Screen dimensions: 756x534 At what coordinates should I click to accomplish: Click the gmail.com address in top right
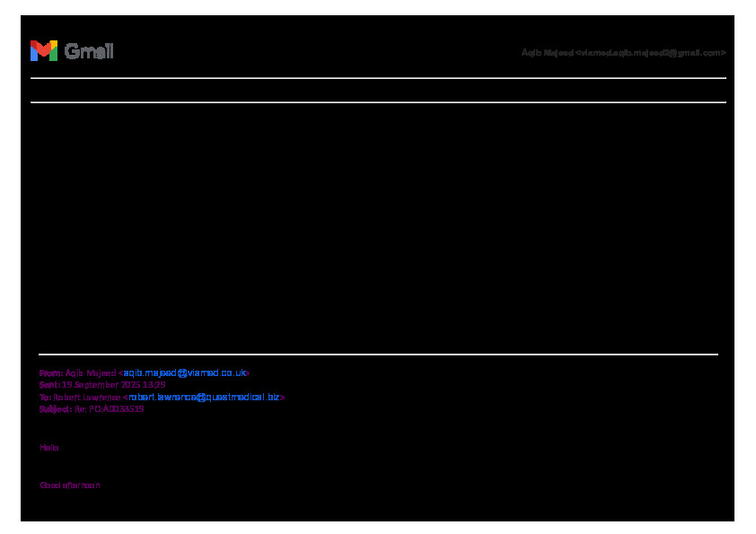point(651,53)
